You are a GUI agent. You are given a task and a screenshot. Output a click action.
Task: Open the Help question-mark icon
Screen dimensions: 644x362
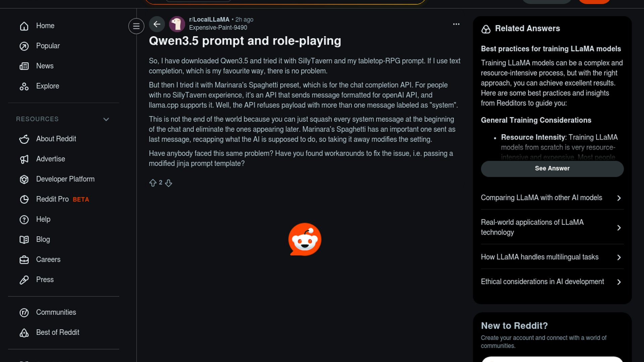click(x=24, y=220)
